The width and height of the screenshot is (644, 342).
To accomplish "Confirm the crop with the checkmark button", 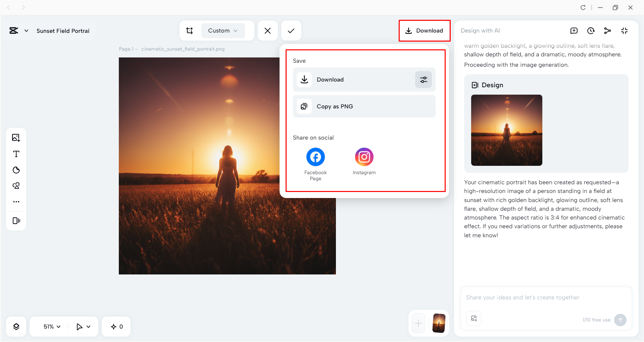I will (291, 31).
